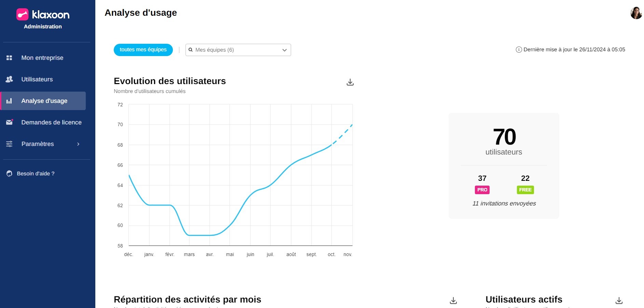Click the Mon entreprise grid icon
Image resolution: width=644 pixels, height=308 pixels.
[9, 58]
